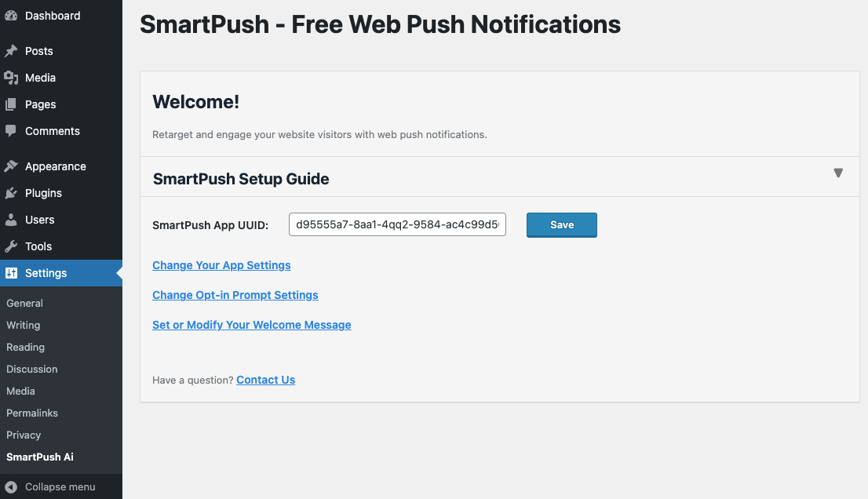
Task: Open Change Opt-in Prompt Settings link
Action: coord(235,295)
